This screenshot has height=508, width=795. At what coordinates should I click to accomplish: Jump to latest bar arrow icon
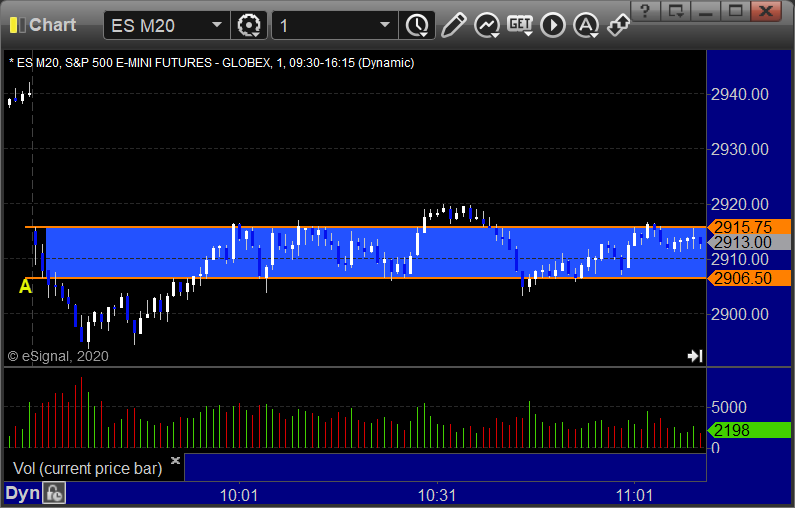[x=695, y=356]
